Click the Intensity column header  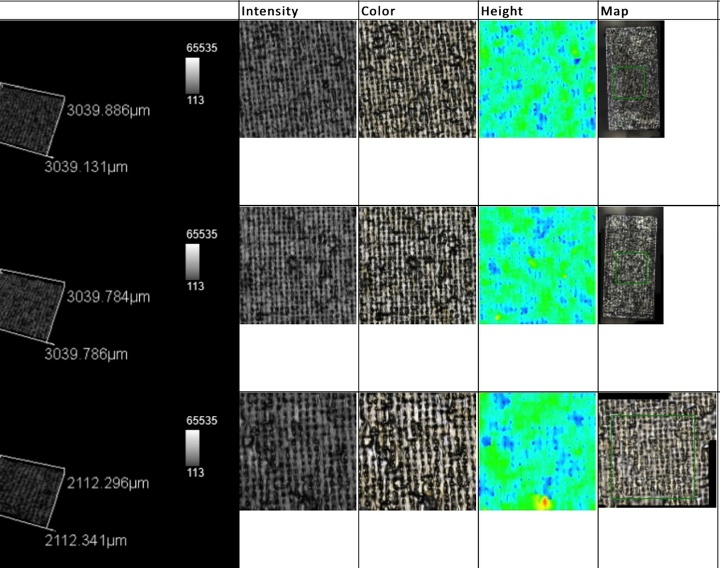pos(270,11)
